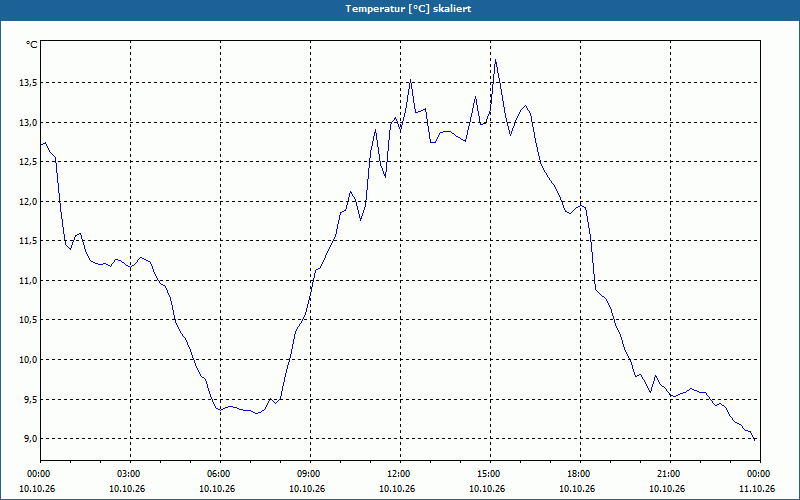Click the 'Temperatur [°C] skaliert' title bar
The height and width of the screenshot is (500, 800).
point(400,10)
